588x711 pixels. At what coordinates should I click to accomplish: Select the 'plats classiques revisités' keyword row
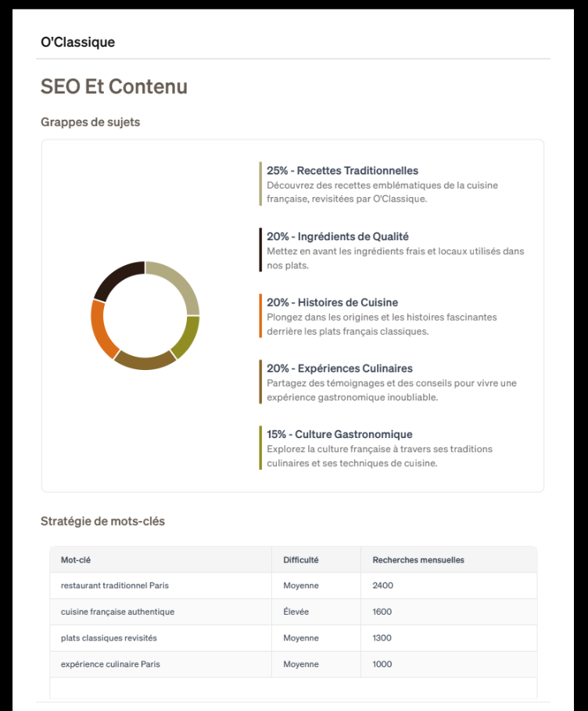coord(293,638)
